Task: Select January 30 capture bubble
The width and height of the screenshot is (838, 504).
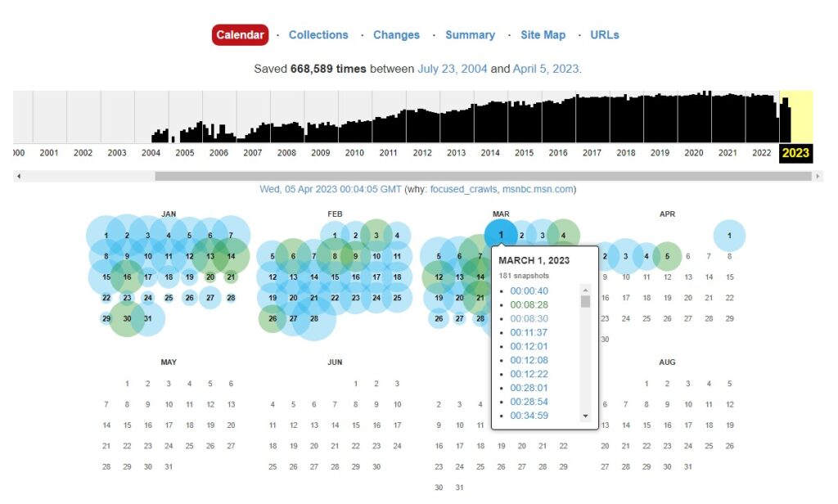Action: tap(127, 319)
